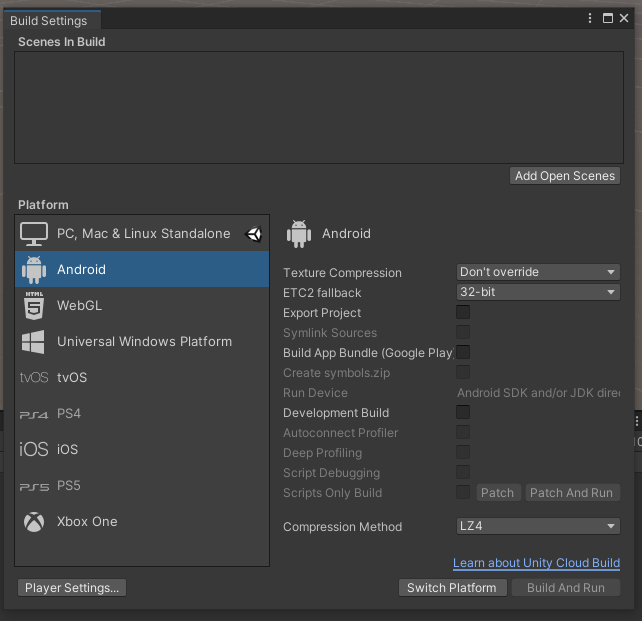This screenshot has height=621, width=642.
Task: Click the Run Device SDK/JDK message field
Action: [538, 393]
